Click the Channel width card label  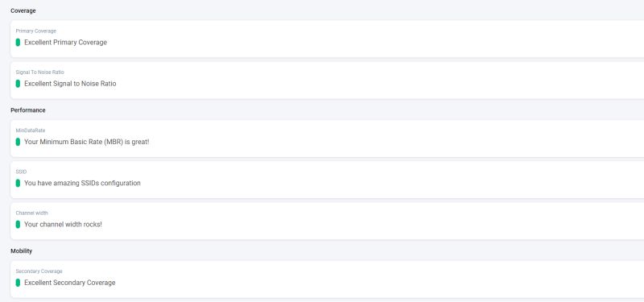coord(31,213)
